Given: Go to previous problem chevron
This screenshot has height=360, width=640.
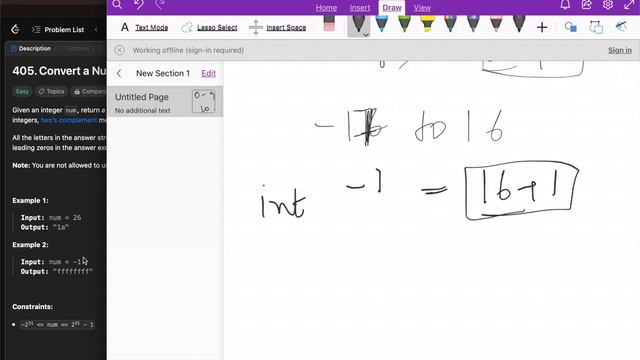Looking at the screenshot, I should (x=96, y=29).
